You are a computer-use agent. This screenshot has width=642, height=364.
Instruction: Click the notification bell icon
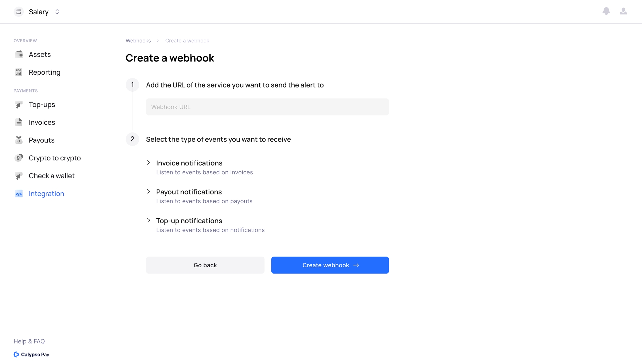[606, 11]
